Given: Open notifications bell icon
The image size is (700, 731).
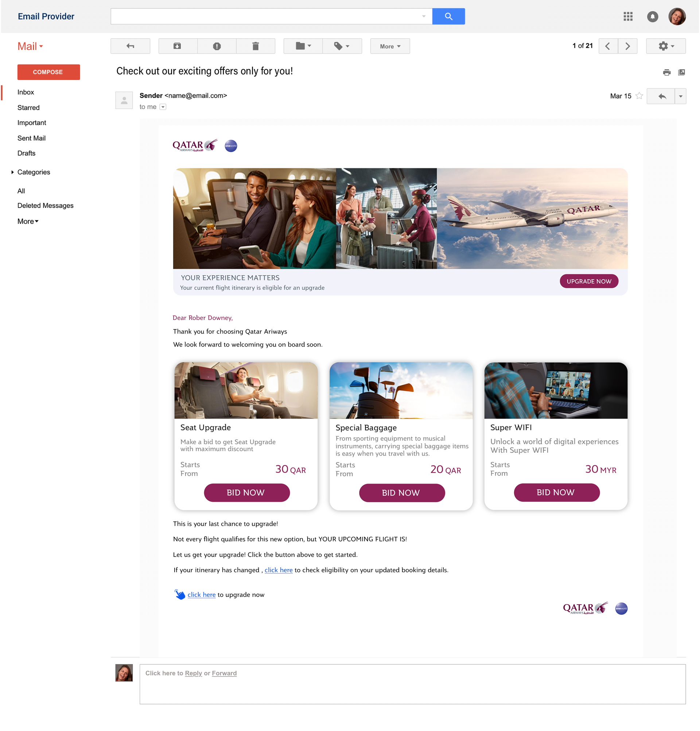Looking at the screenshot, I should pyautogui.click(x=652, y=16).
